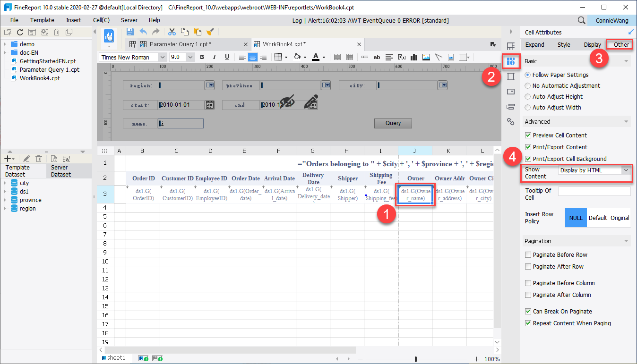Insert an image via the toolbar icon
This screenshot has height=364, width=637.
(426, 57)
